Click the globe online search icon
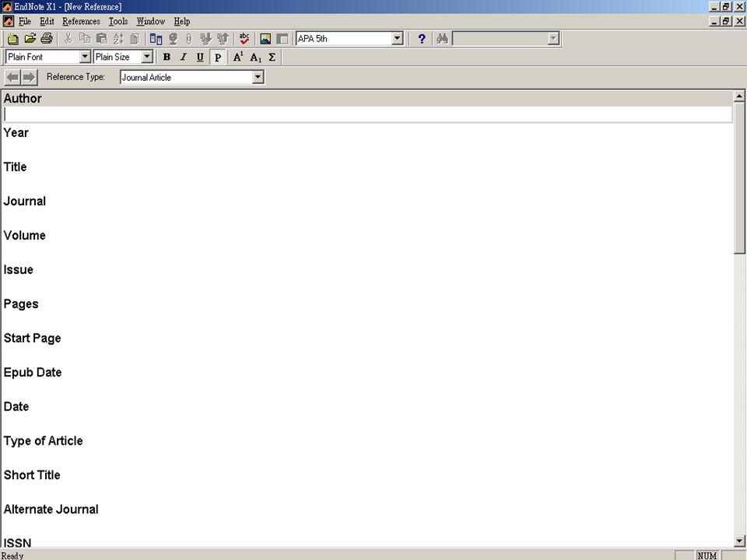Viewport: 747px width, 560px height. tap(173, 39)
